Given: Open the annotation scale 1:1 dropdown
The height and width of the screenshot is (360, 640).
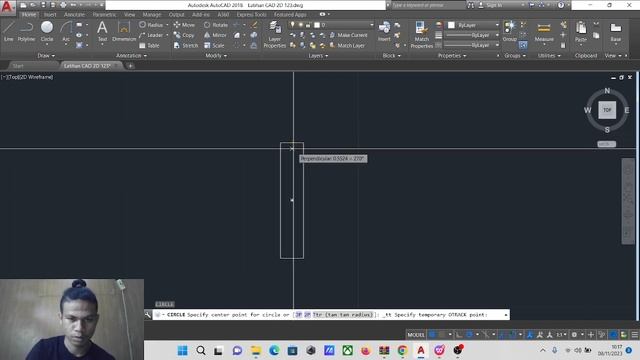Looking at the screenshot, I should 562,335.
